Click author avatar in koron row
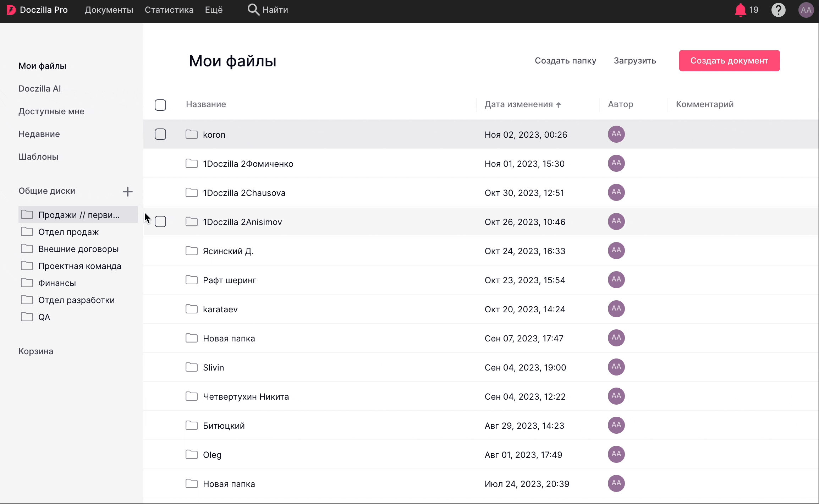Image resolution: width=819 pixels, height=504 pixels. click(616, 134)
